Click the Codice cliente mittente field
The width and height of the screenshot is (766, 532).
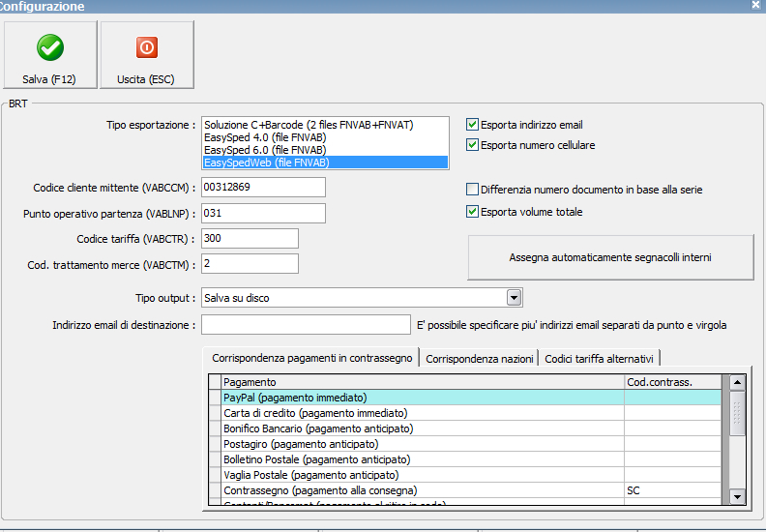coord(263,187)
